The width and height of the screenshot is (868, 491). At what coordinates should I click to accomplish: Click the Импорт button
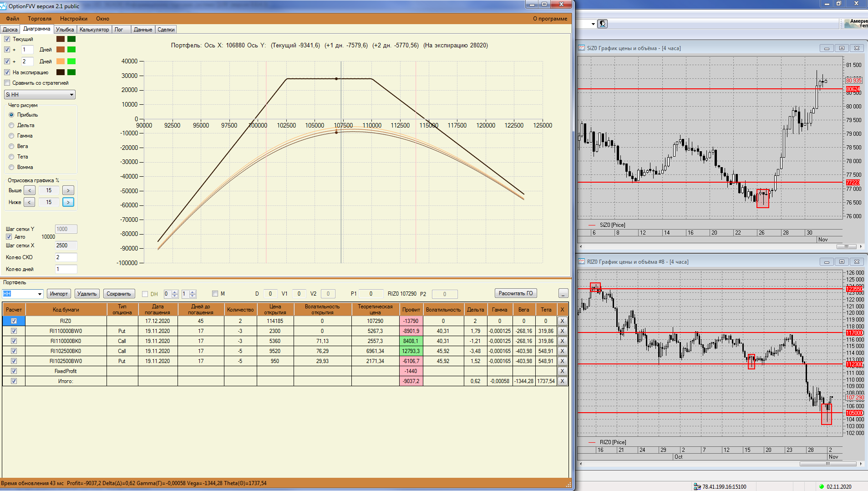pos(59,294)
